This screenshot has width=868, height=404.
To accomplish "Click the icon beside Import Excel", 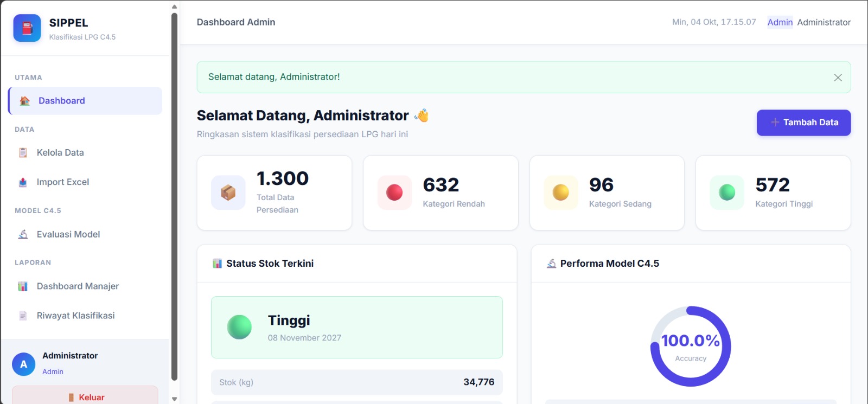I will click(23, 182).
